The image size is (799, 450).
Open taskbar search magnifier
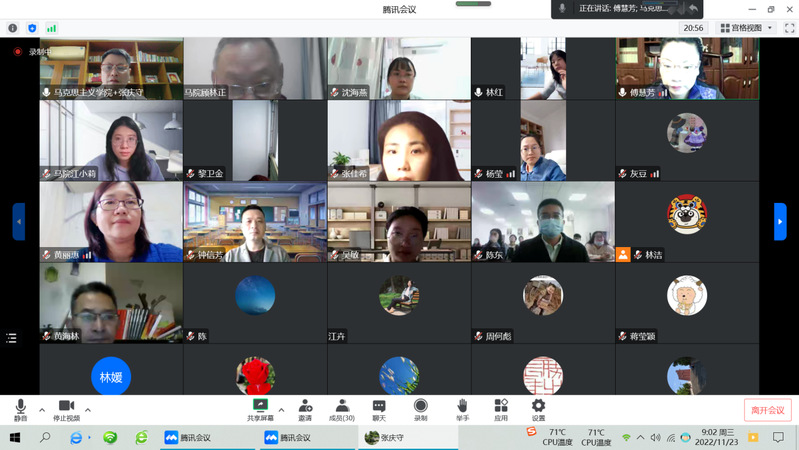pos(45,437)
